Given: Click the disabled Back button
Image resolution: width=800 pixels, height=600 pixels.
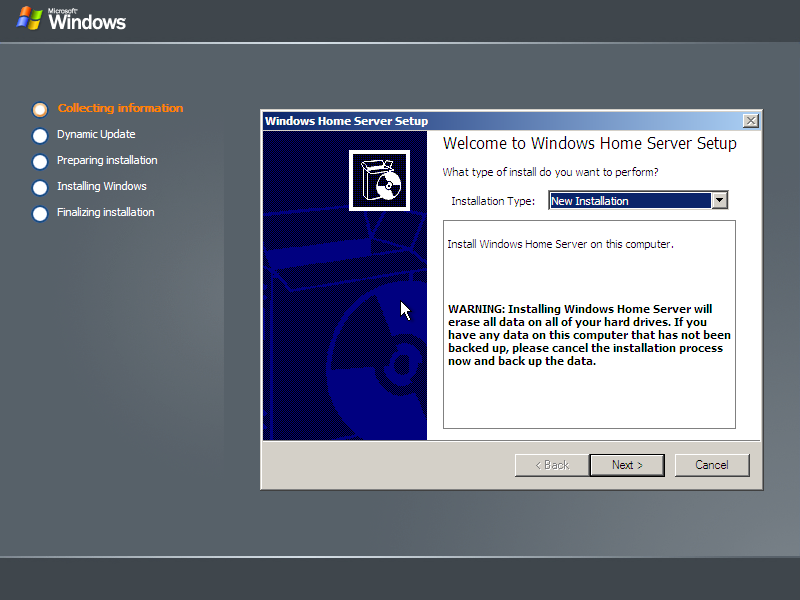Looking at the screenshot, I should click(552, 465).
